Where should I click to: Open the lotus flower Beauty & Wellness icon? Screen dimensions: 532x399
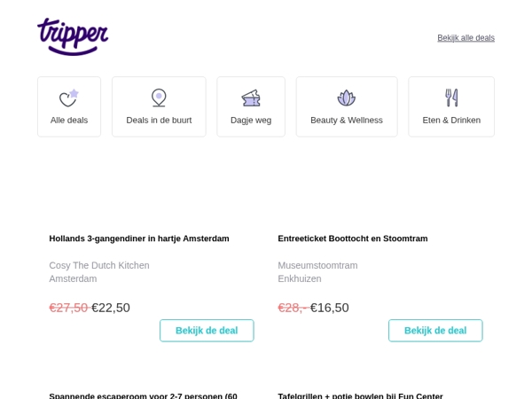(x=347, y=98)
